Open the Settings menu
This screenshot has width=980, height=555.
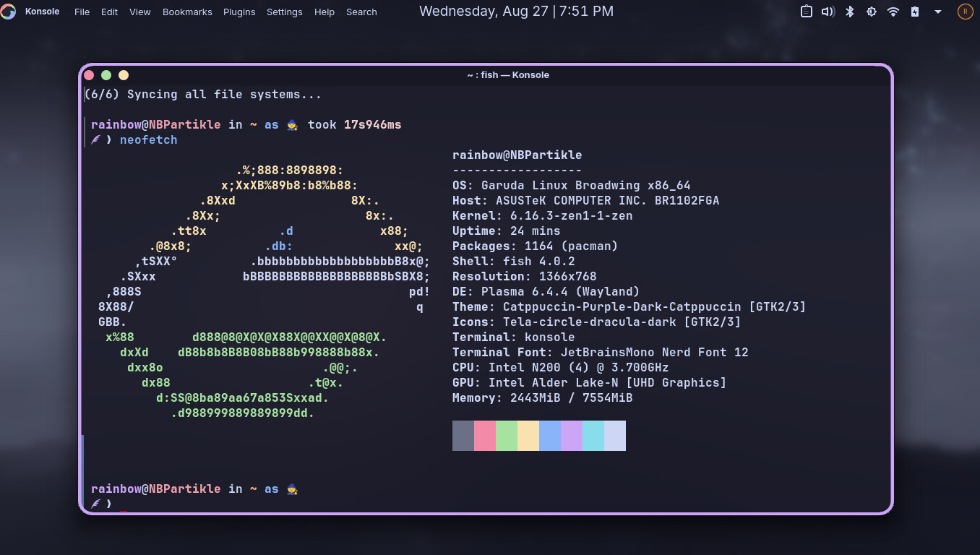coord(285,12)
